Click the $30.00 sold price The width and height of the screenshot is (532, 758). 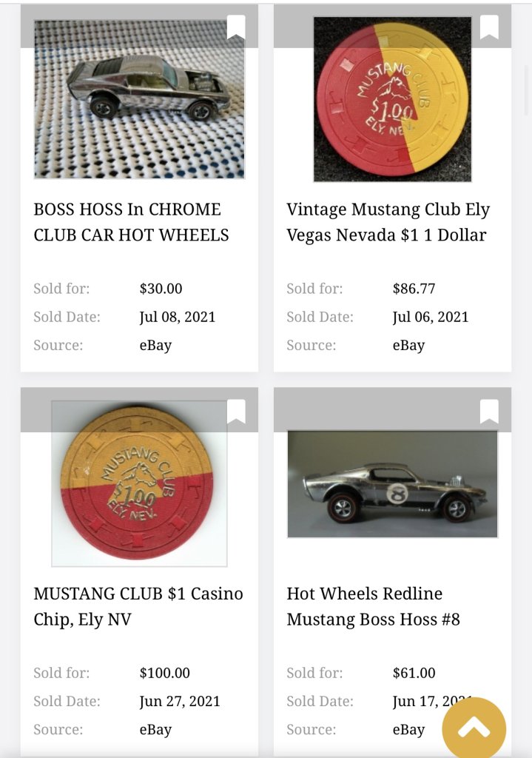tap(161, 289)
